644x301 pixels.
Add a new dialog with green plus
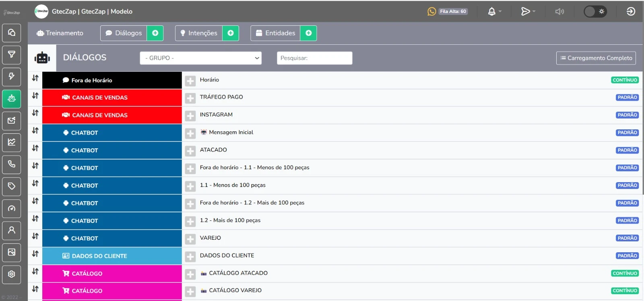pyautogui.click(x=155, y=33)
